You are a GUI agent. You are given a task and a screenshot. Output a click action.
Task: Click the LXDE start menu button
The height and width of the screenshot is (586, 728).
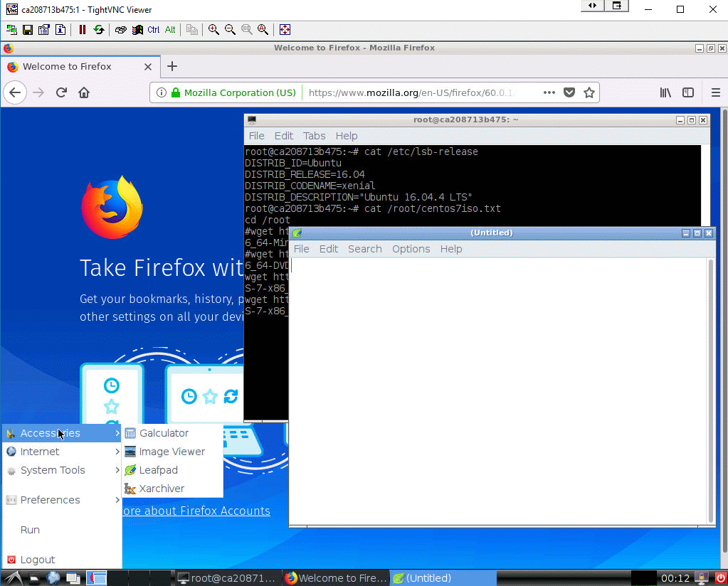pos(14,578)
